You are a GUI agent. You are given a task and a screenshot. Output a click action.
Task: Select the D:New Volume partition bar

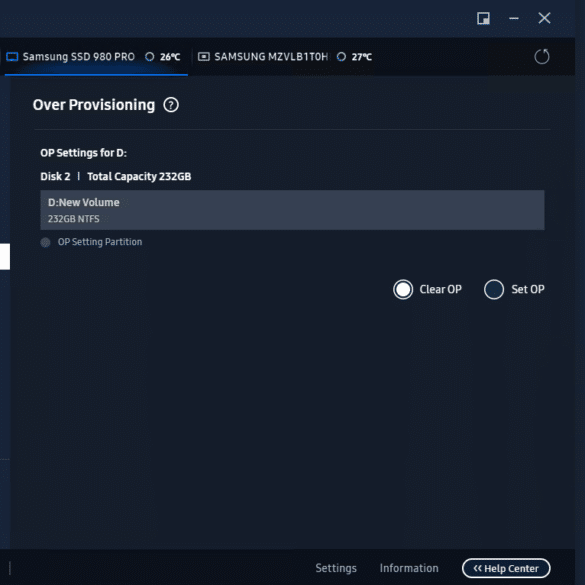coord(292,210)
